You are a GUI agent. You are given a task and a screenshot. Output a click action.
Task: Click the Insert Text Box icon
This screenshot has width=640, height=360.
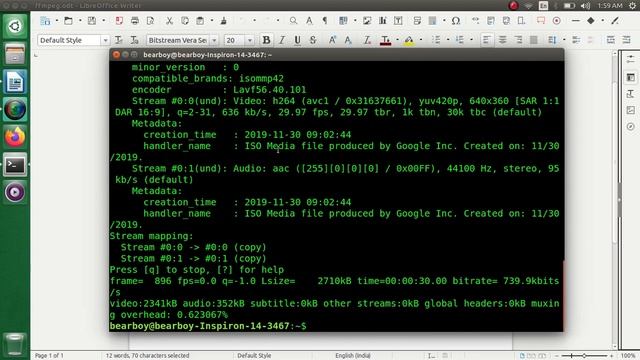398,21
